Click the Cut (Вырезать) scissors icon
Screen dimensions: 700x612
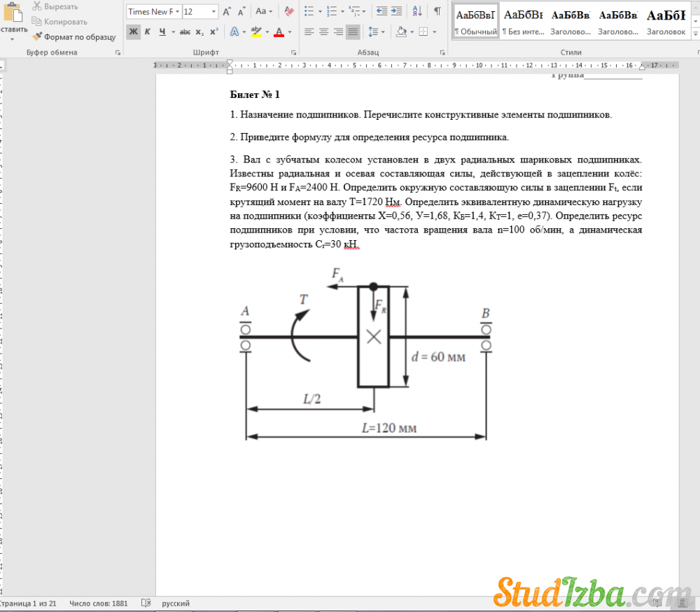point(37,6)
